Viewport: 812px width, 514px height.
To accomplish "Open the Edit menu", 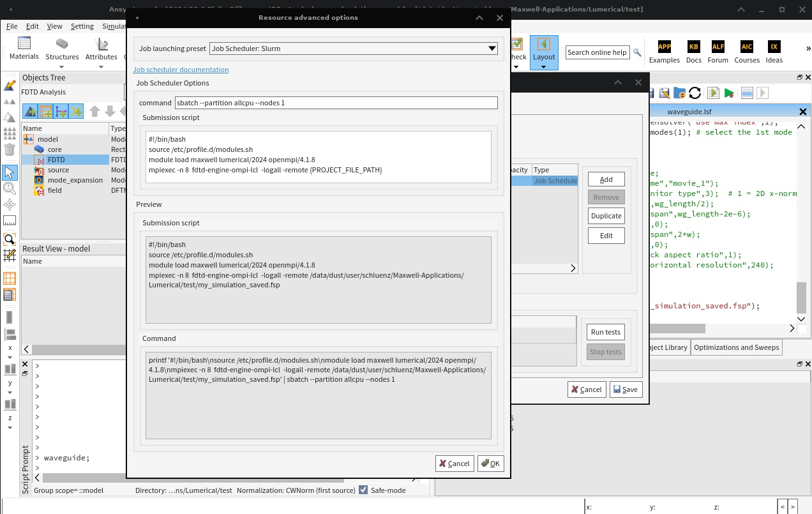I will (32, 26).
